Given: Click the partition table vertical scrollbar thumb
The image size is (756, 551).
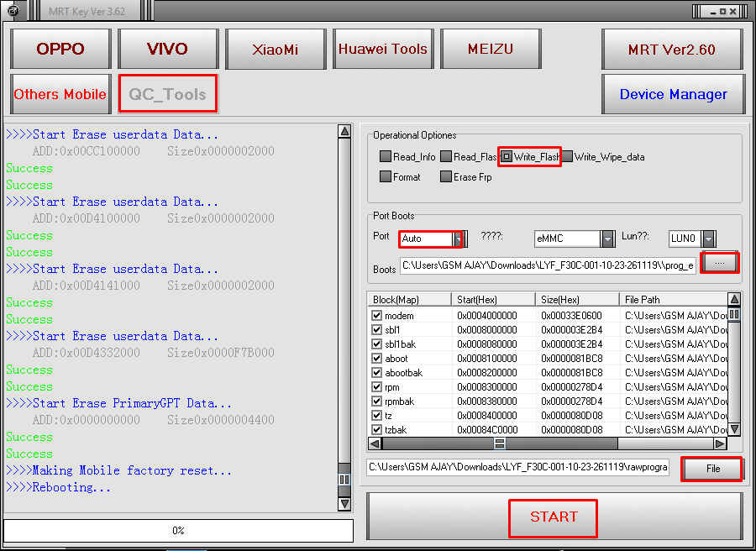Looking at the screenshot, I should click(734, 315).
